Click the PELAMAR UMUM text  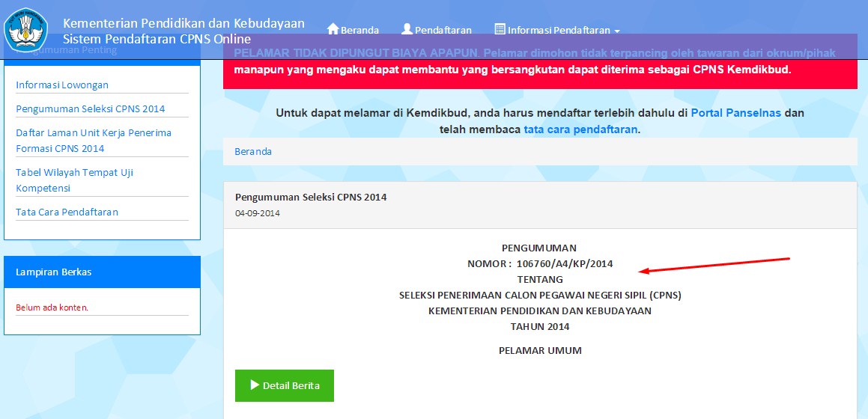tap(540, 350)
